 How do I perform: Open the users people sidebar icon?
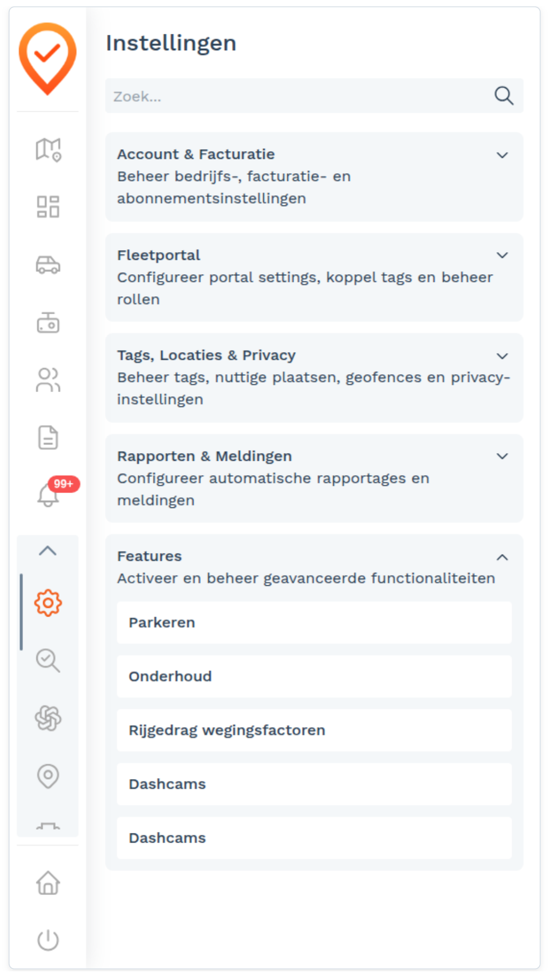pyautogui.click(x=48, y=380)
